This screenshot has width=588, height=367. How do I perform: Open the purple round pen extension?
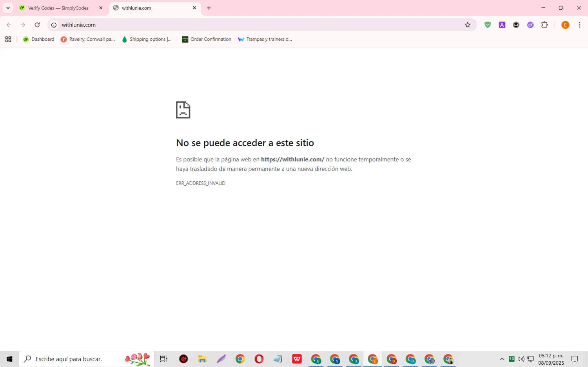tap(530, 25)
